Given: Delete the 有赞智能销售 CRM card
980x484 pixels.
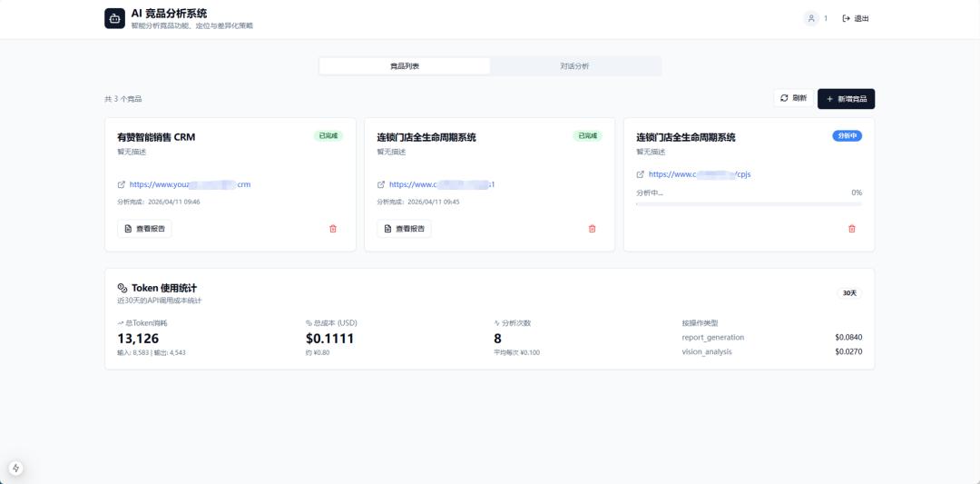Looking at the screenshot, I should [333, 229].
